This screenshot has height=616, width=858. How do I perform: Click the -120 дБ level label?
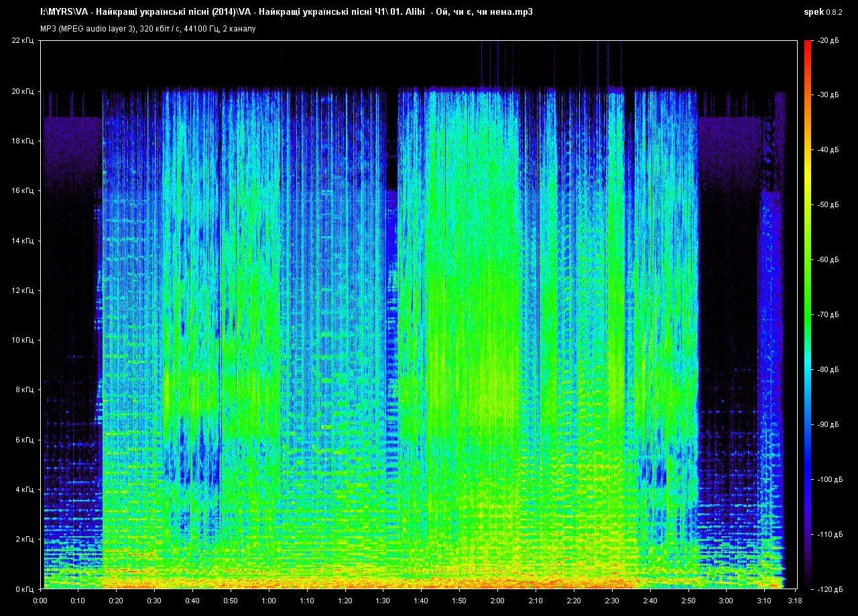(829, 589)
